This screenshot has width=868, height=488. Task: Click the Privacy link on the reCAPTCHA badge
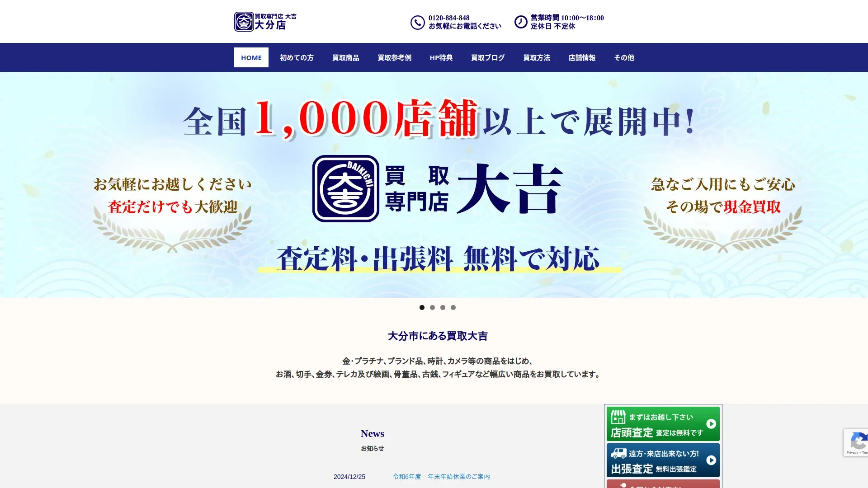tap(852, 452)
